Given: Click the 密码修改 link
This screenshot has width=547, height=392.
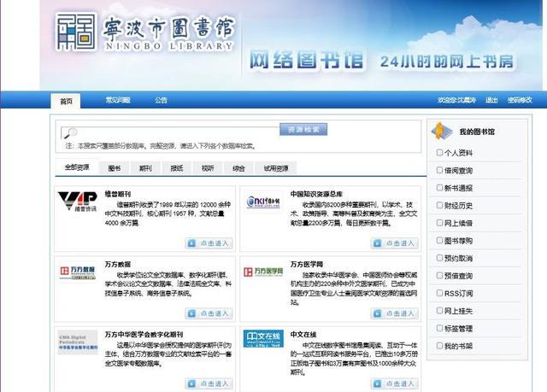Looking at the screenshot, I should [520, 100].
